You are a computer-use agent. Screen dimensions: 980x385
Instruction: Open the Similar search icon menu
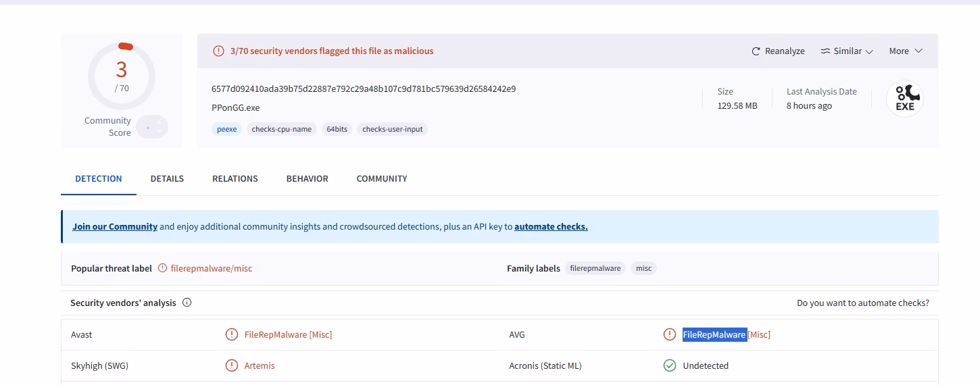click(x=825, y=51)
